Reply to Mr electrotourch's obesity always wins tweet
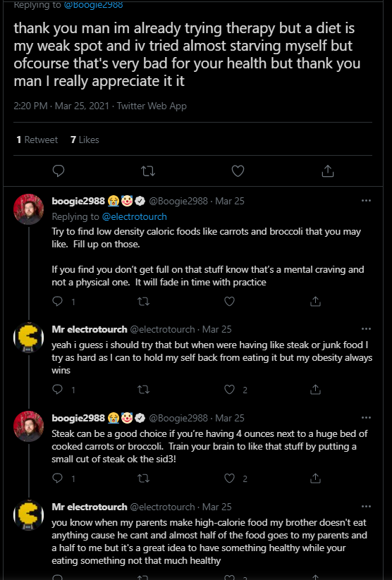The height and width of the screenshot is (580, 392). coord(57,389)
